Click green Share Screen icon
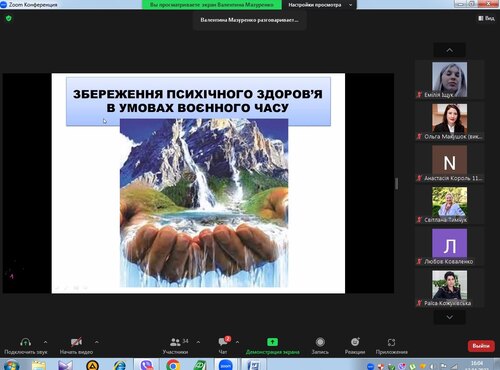Screen dimensions: 500x370 (x=272, y=342)
